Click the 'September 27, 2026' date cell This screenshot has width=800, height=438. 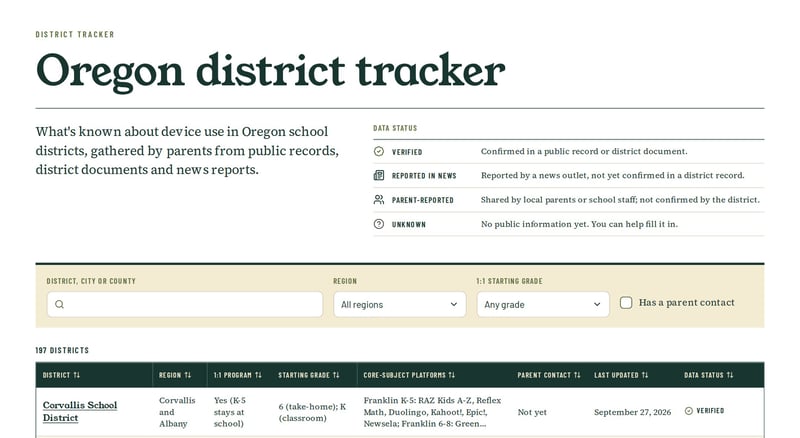[x=632, y=412]
